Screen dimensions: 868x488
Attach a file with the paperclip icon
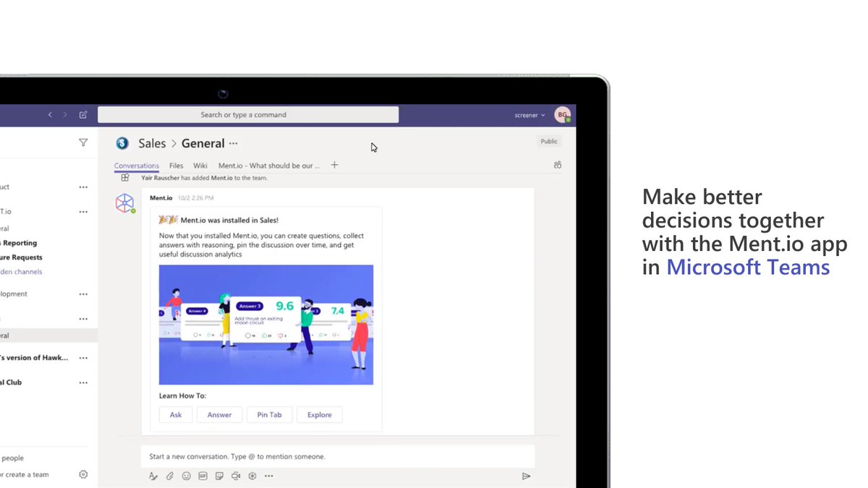(x=170, y=476)
